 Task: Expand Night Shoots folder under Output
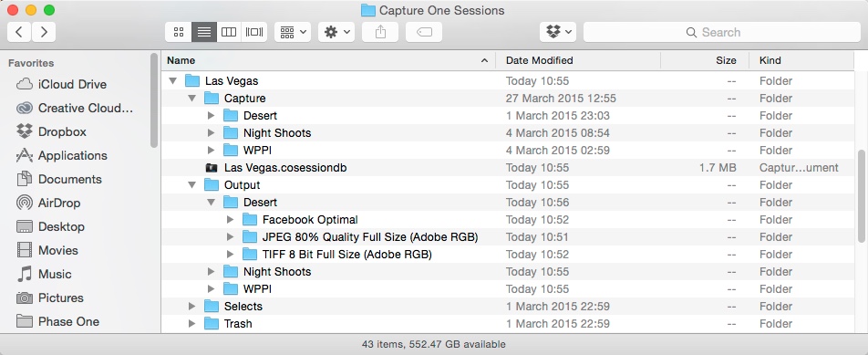211,271
